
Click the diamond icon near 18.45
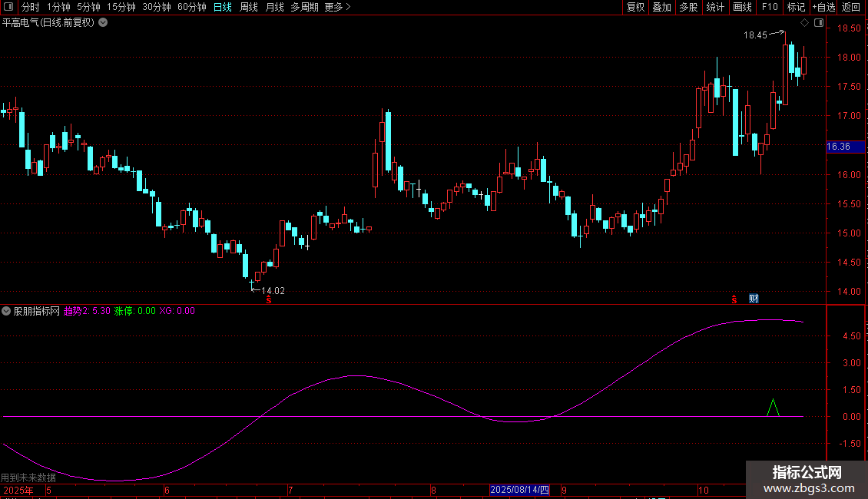click(x=805, y=23)
